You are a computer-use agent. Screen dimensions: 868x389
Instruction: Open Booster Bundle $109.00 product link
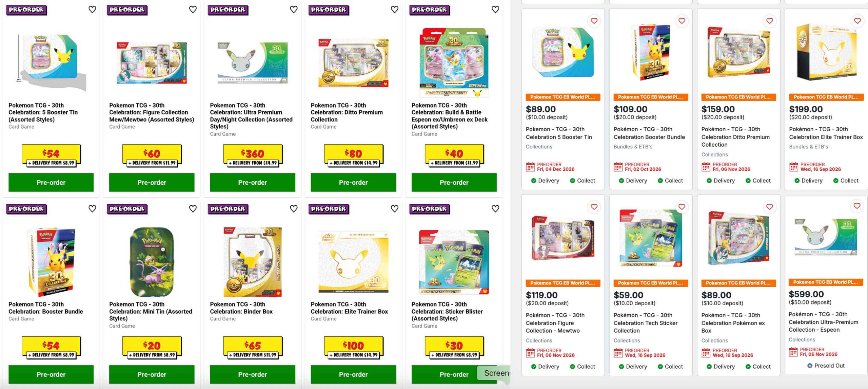(x=649, y=133)
